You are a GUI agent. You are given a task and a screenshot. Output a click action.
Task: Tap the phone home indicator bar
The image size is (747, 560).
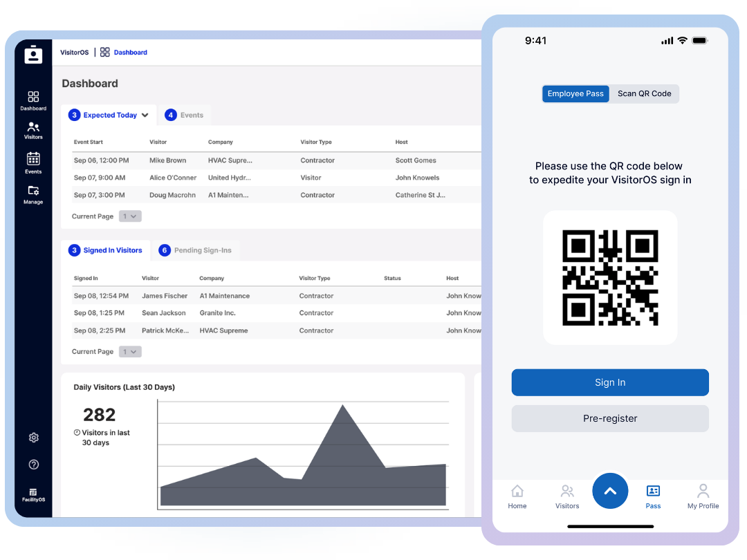[x=610, y=527]
